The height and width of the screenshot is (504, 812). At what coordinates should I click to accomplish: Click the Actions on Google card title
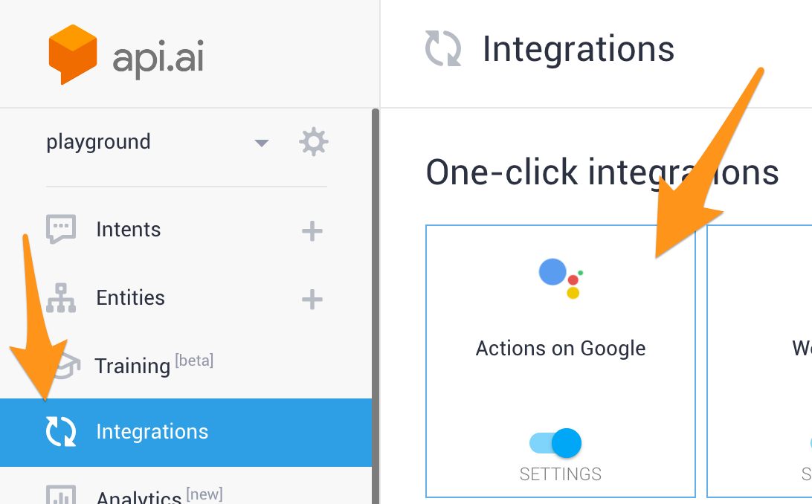(561, 349)
